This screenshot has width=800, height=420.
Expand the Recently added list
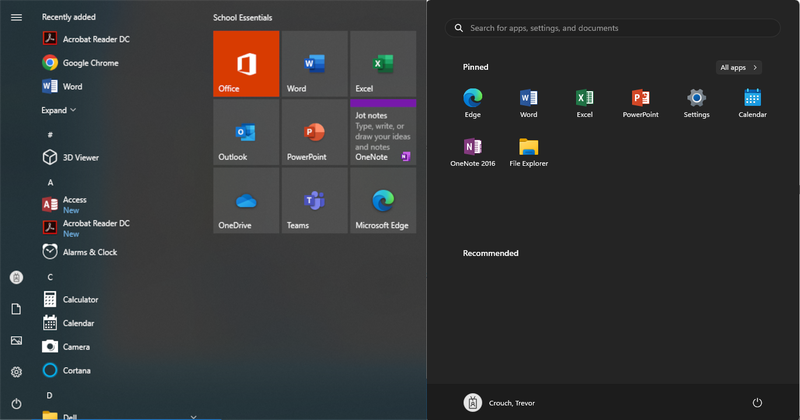coord(58,110)
